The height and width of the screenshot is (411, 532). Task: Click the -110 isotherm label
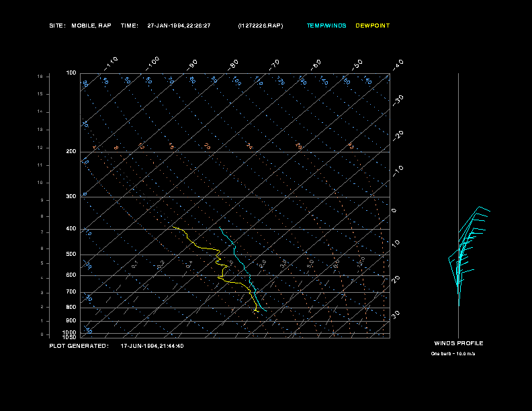coord(110,64)
